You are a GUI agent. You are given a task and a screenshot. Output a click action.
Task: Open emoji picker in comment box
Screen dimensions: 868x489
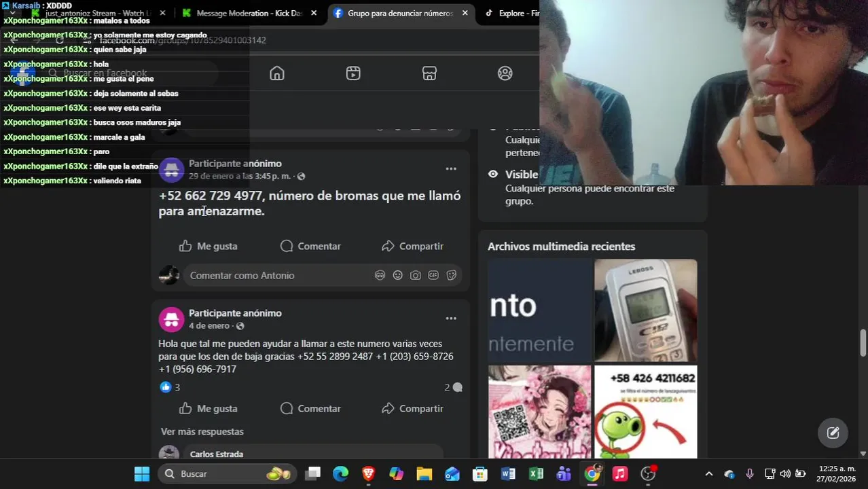point(397,275)
